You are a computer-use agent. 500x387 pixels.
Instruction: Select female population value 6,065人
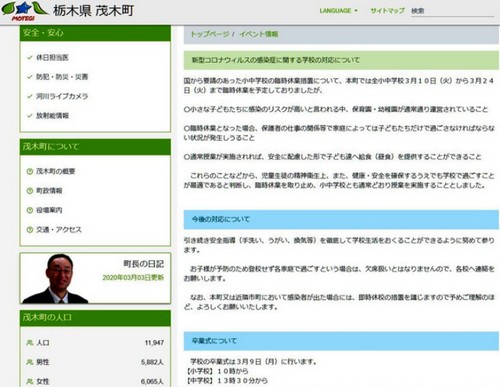pyautogui.click(x=152, y=381)
